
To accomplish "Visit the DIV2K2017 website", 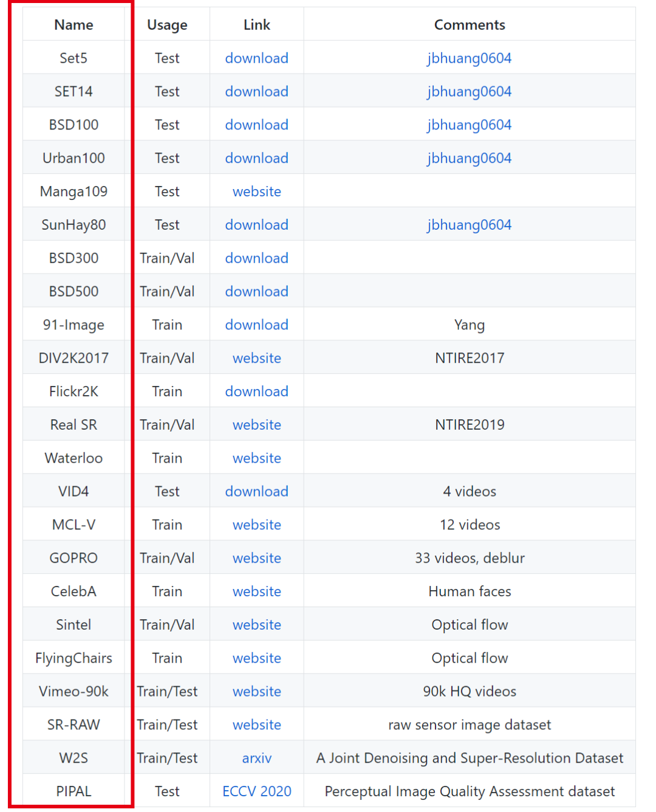I will click(x=256, y=359).
